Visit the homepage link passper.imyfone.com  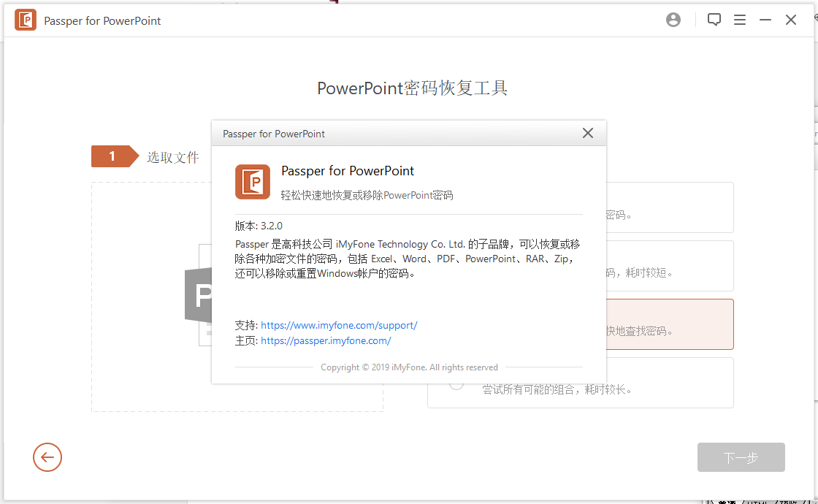point(326,340)
